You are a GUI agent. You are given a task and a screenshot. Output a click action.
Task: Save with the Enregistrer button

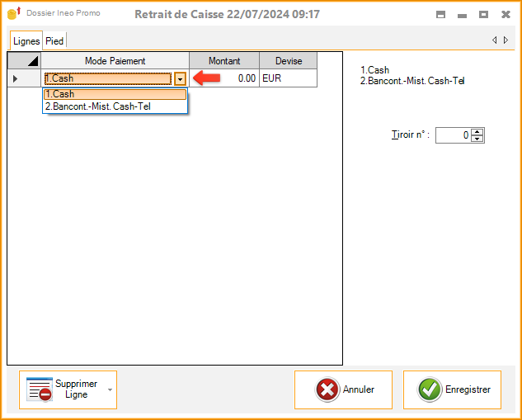[452, 389]
